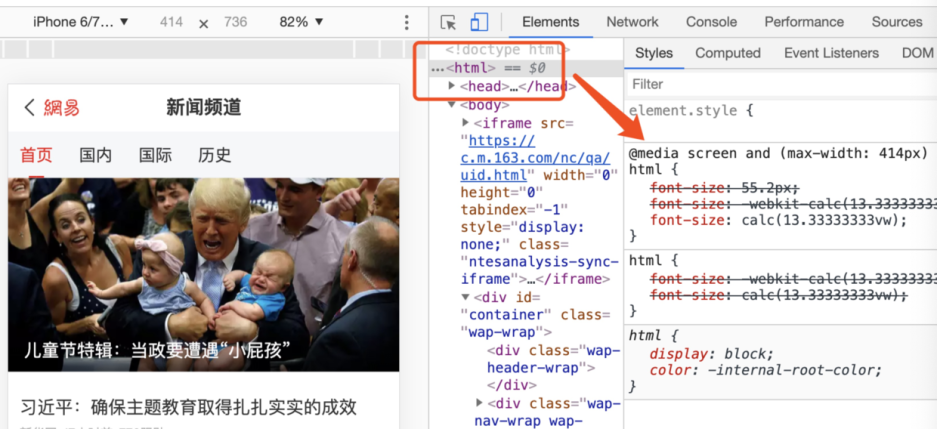This screenshot has width=937, height=429.
Task: Activate the inspect element picker icon
Action: 448,23
